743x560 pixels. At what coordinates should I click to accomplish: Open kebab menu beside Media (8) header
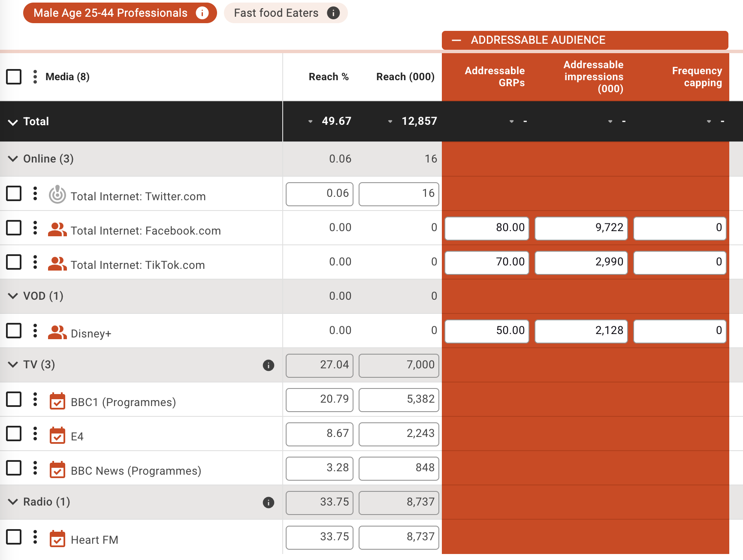pos(35,77)
